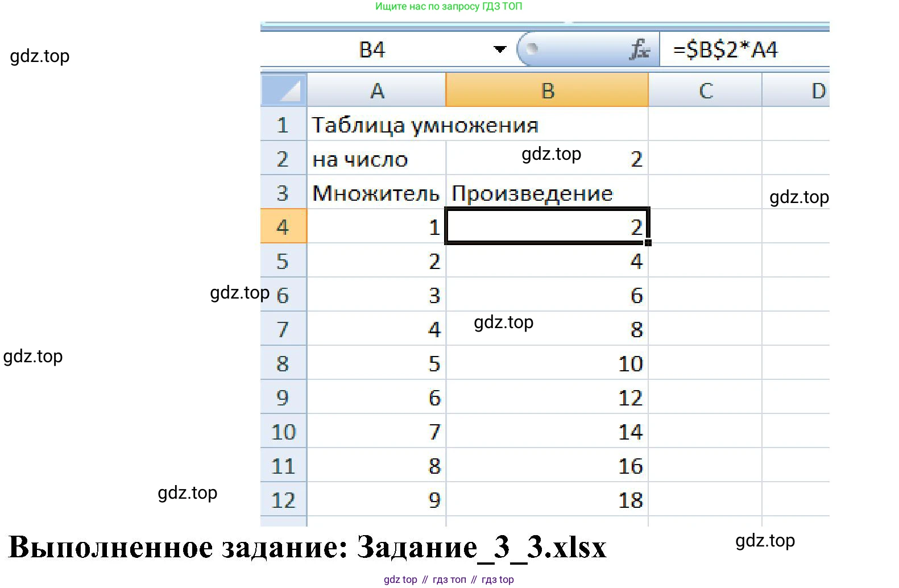Click the Name Box showing B4
The image size is (899, 588).
tap(372, 50)
